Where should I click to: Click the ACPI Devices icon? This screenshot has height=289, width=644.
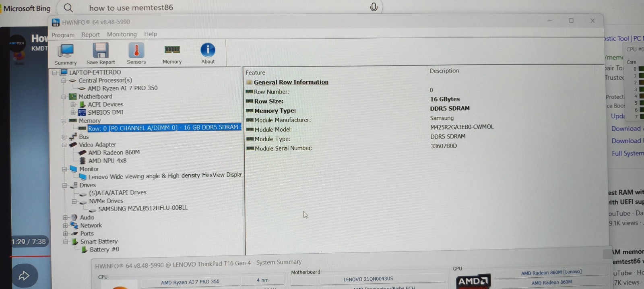click(x=83, y=105)
